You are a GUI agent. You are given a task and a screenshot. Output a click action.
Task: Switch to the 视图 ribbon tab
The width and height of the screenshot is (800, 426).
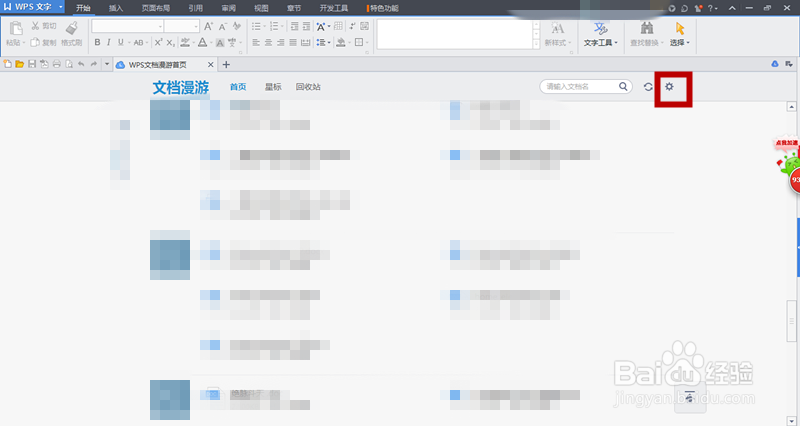(261, 8)
